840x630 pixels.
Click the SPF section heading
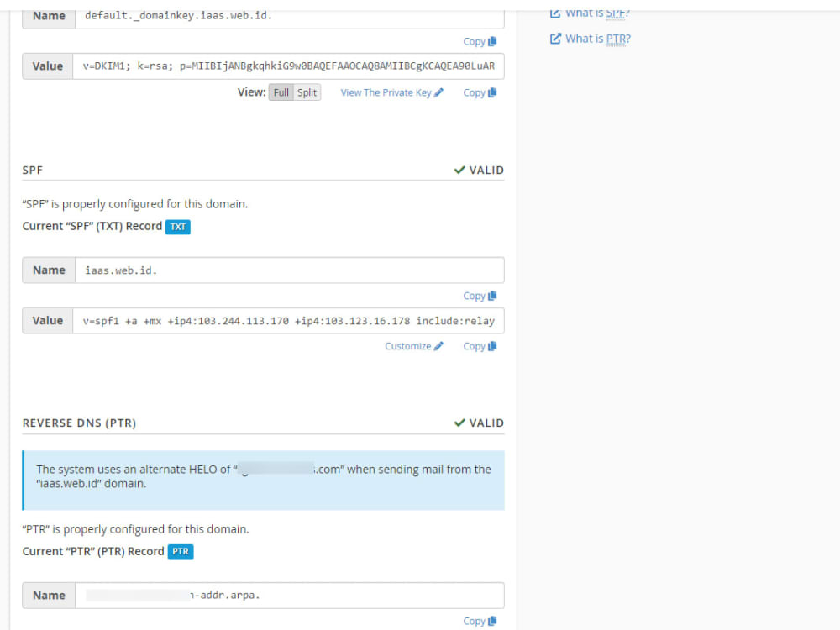(33, 171)
